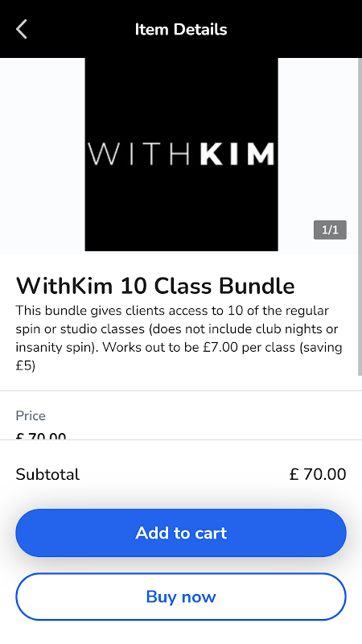The image size is (362, 644).
Task: Tap the £ 70.00 subtotal amount
Action: [318, 474]
